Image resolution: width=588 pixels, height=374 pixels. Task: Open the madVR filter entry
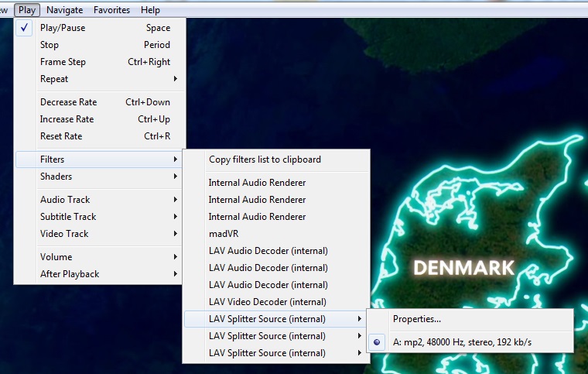coord(221,234)
